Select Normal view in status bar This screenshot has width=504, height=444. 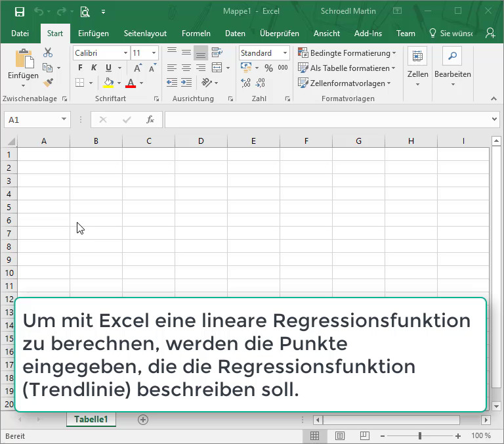coord(315,436)
